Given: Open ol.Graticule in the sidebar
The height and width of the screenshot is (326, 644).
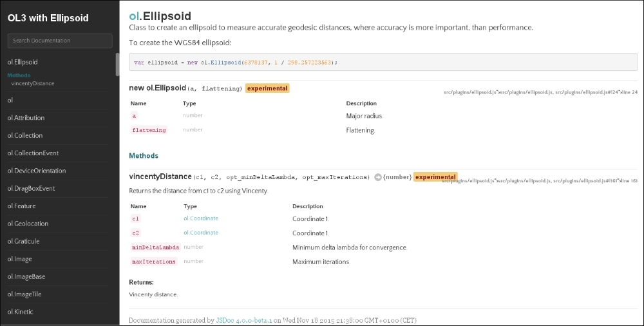Looking at the screenshot, I should [x=23, y=242].
